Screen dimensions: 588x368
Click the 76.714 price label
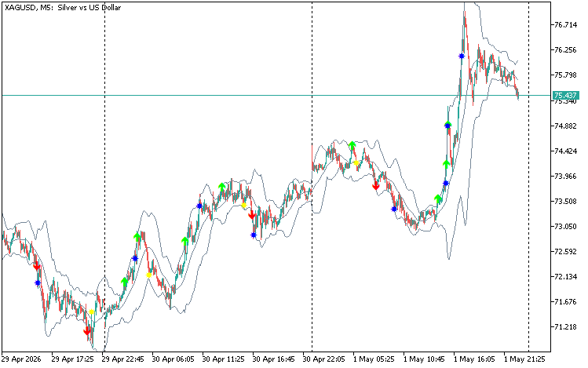pyautogui.click(x=566, y=25)
